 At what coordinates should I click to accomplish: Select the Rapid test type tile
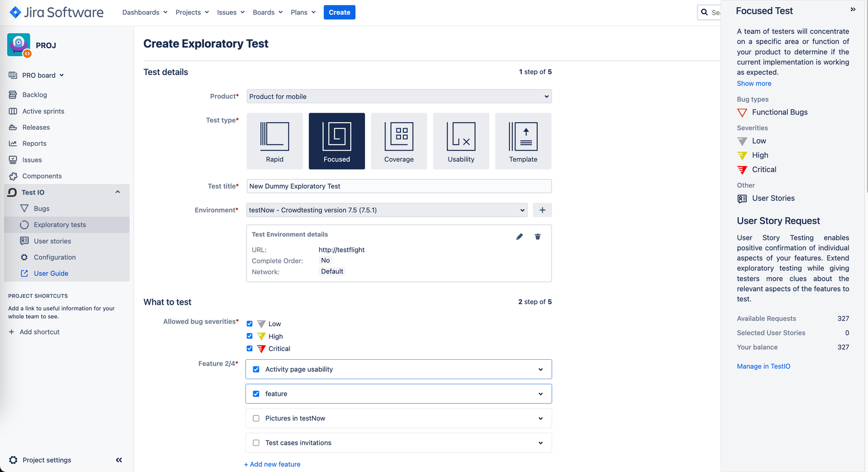point(274,141)
